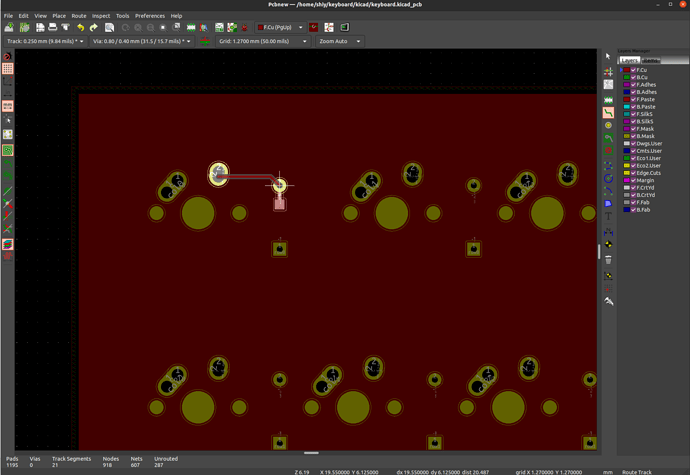Viewport: 690px width, 475px height.
Task: Select the Draw Arc tool
Action: [608, 191]
